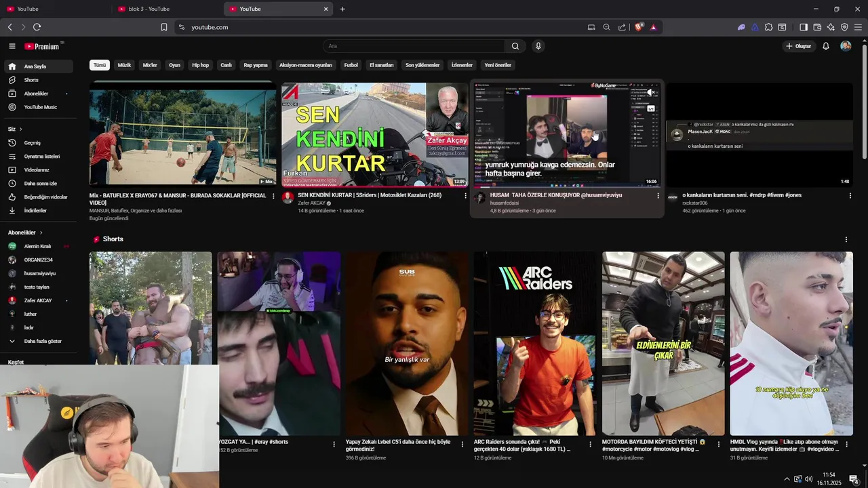Open SEN KENDİNİ KURTAR video thumbnail

[x=374, y=134]
